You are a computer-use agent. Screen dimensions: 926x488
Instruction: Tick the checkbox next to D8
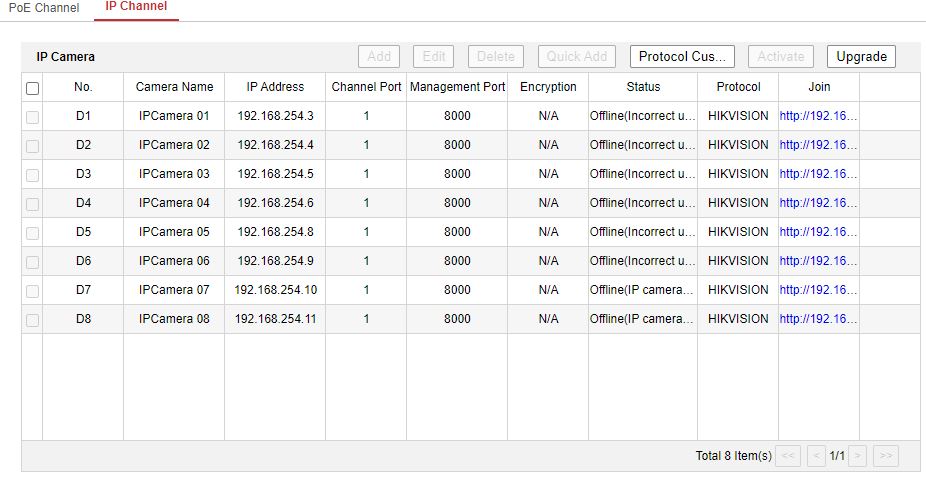point(32,320)
